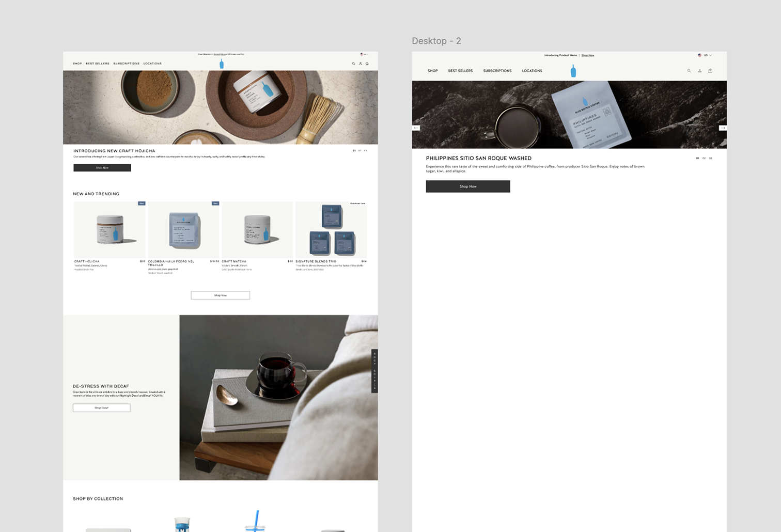Click Philippines coffee hero banner image

(569, 115)
